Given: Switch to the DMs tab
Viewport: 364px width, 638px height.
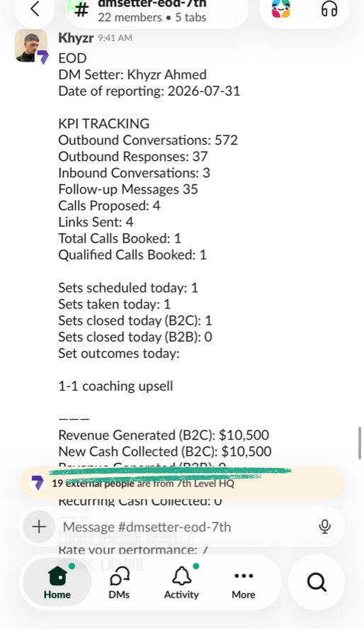Looking at the screenshot, I should point(119,582).
